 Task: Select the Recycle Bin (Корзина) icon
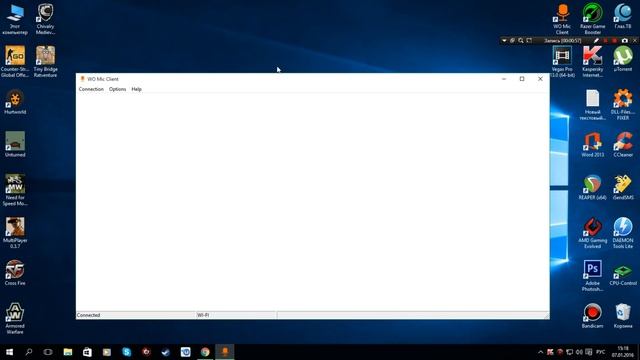coord(623,316)
